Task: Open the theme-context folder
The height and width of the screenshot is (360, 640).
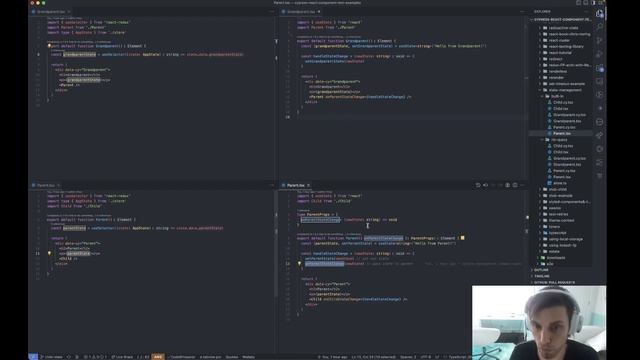Action: tap(561, 220)
